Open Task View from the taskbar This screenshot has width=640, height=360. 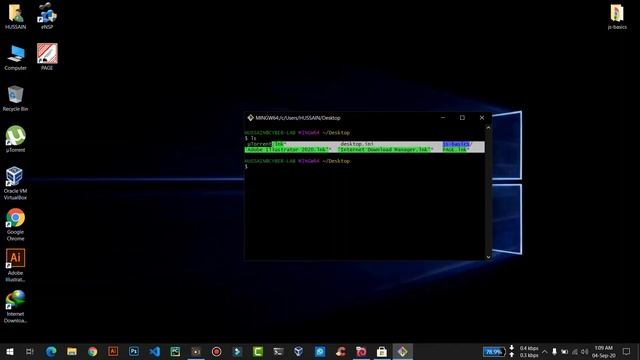pyautogui.click(x=30, y=351)
